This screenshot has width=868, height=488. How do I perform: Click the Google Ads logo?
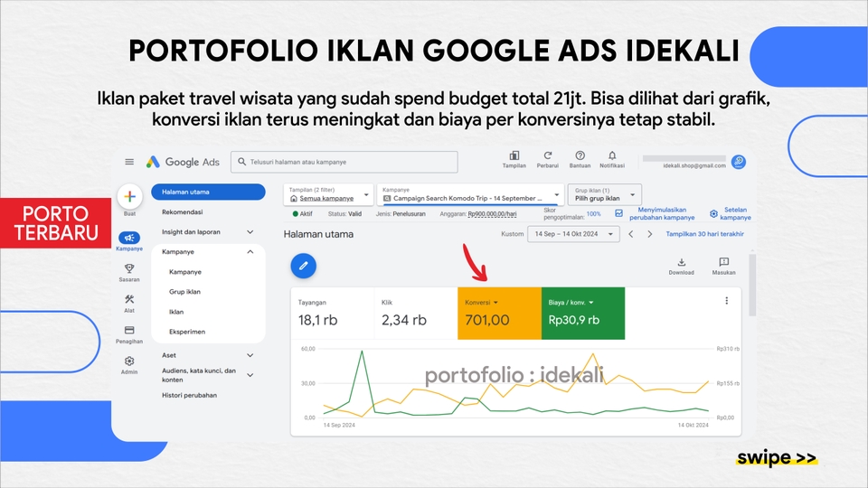pyautogui.click(x=183, y=162)
